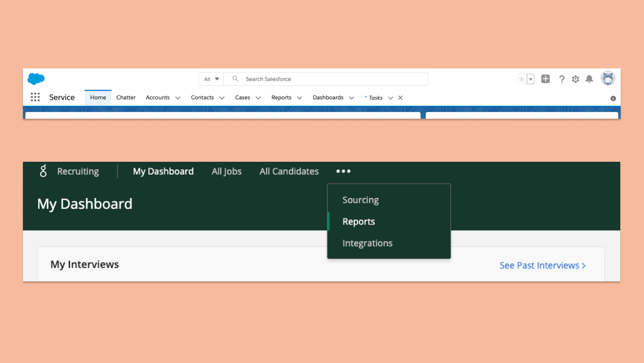The height and width of the screenshot is (363, 644).
Task: Expand the Accounts tab chevron
Action: [177, 98]
